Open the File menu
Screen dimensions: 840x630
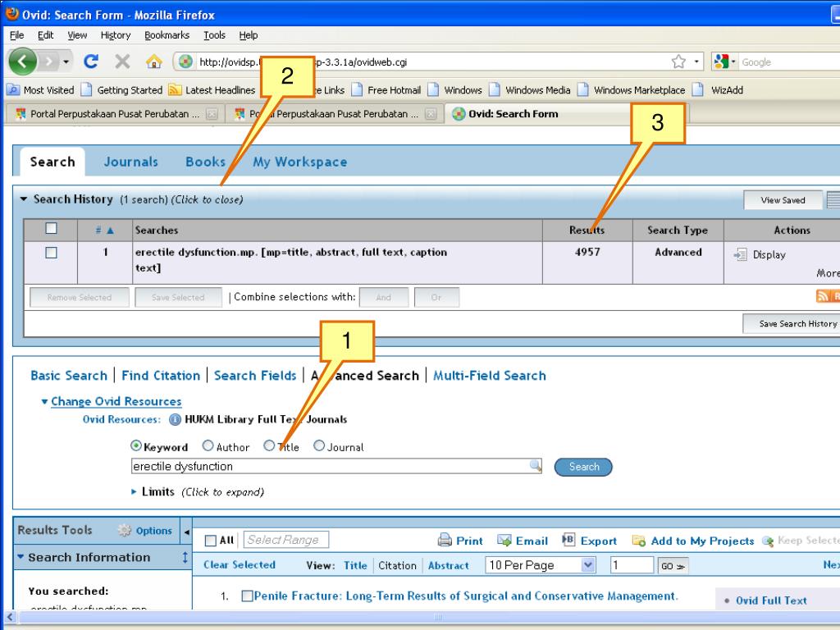click(16, 35)
